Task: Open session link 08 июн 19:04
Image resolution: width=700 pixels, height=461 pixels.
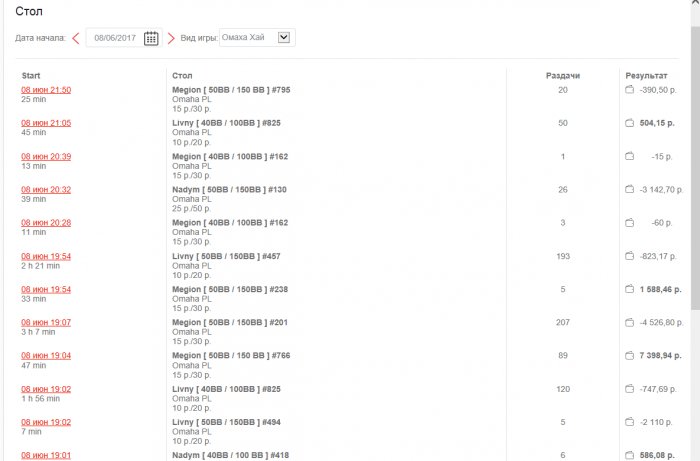Action: click(46, 355)
